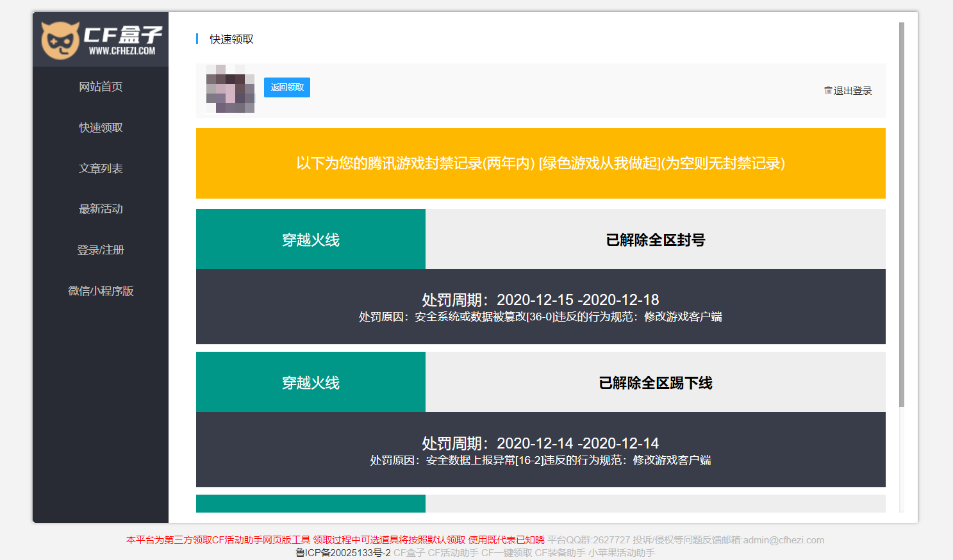Click the CF活动助手 footer link
Image resolution: width=953 pixels, height=560 pixels.
tap(453, 552)
